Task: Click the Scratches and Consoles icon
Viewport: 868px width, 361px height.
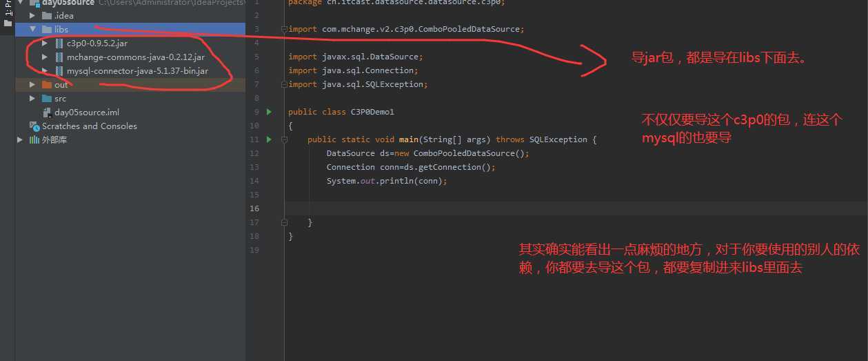Action: click(34, 126)
